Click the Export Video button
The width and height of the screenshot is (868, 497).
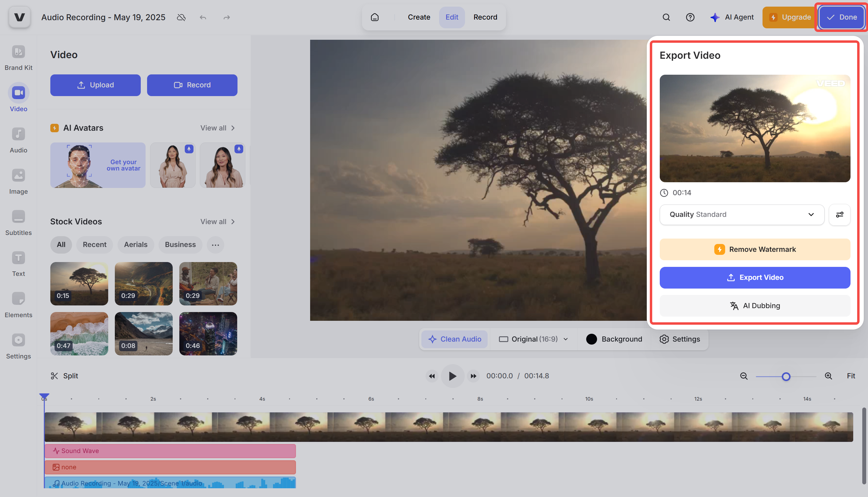[x=755, y=277]
